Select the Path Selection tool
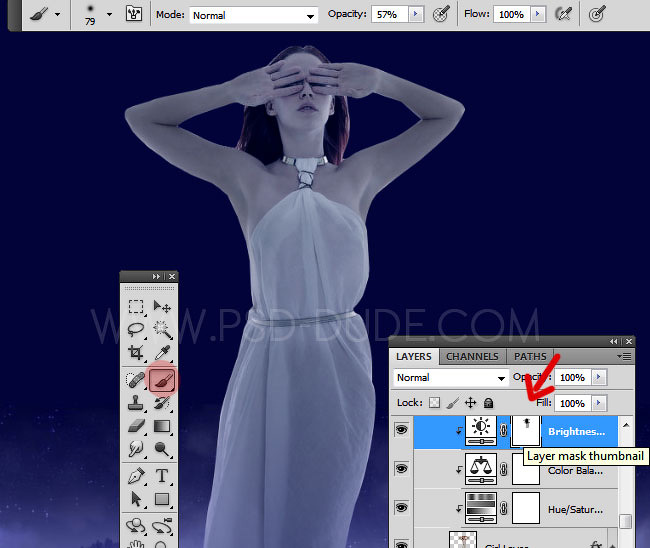Image resolution: width=650 pixels, height=548 pixels. (136, 499)
